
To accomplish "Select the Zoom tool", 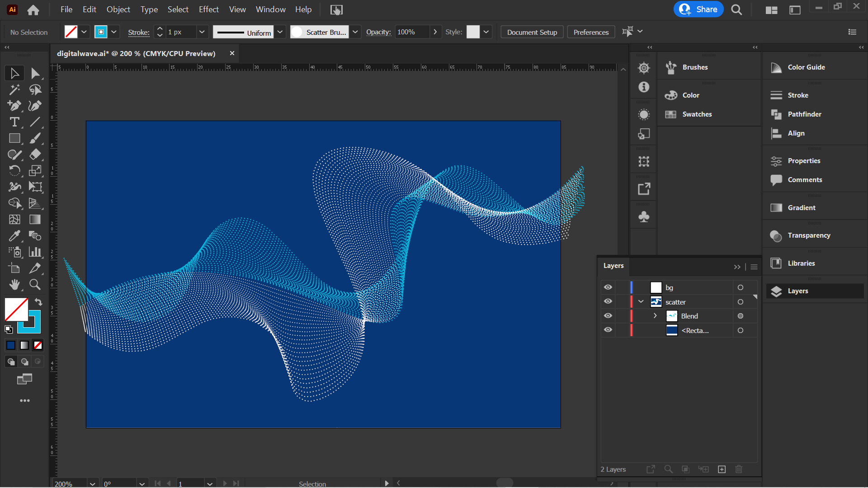I will (x=35, y=284).
